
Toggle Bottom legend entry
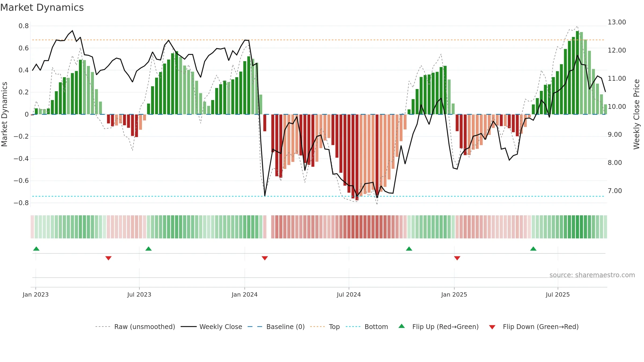pos(367,327)
